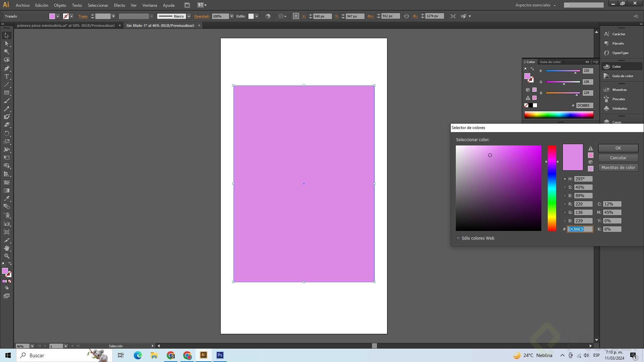This screenshot has width=644, height=362.
Task: Select the S saturation radio button
Action: [565, 187]
